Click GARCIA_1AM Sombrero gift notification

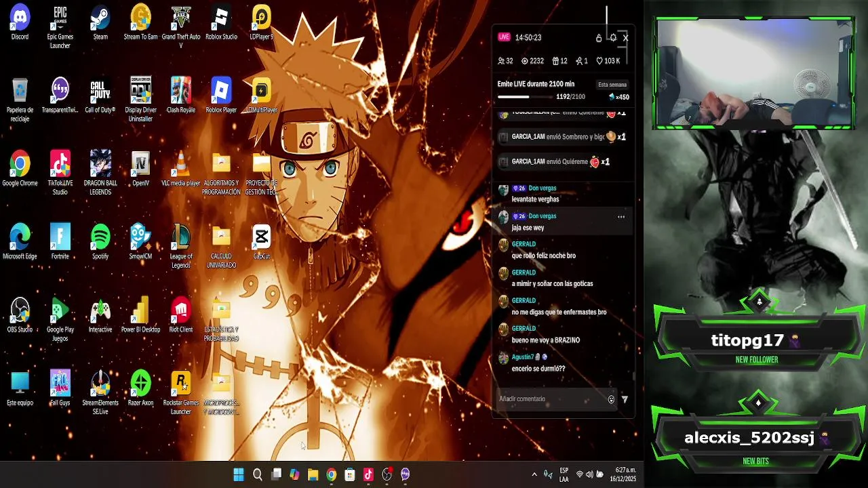[x=561, y=137]
